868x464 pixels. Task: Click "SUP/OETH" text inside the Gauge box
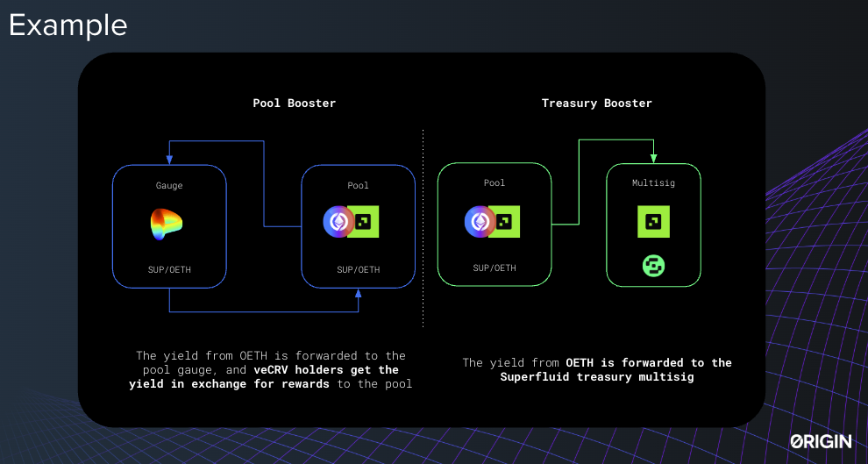(x=169, y=269)
